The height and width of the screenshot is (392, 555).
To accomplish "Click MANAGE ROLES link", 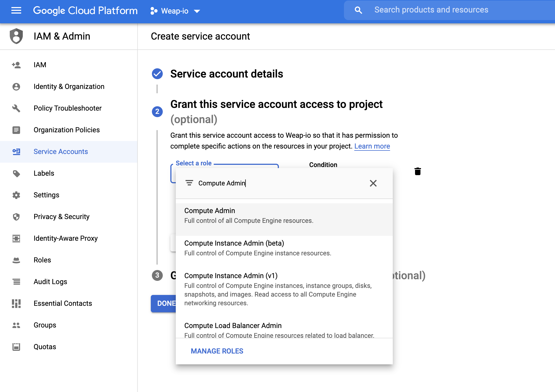I will tap(217, 351).
